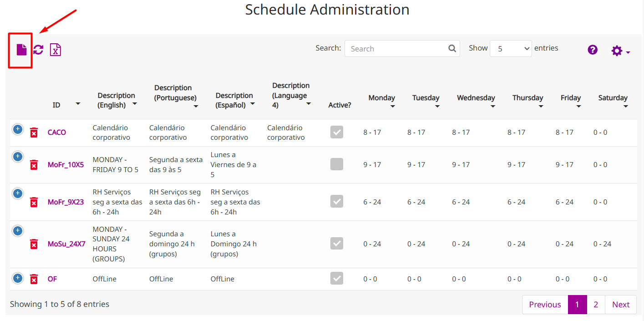Open the Show entries dropdown
The height and width of the screenshot is (321, 644).
511,49
